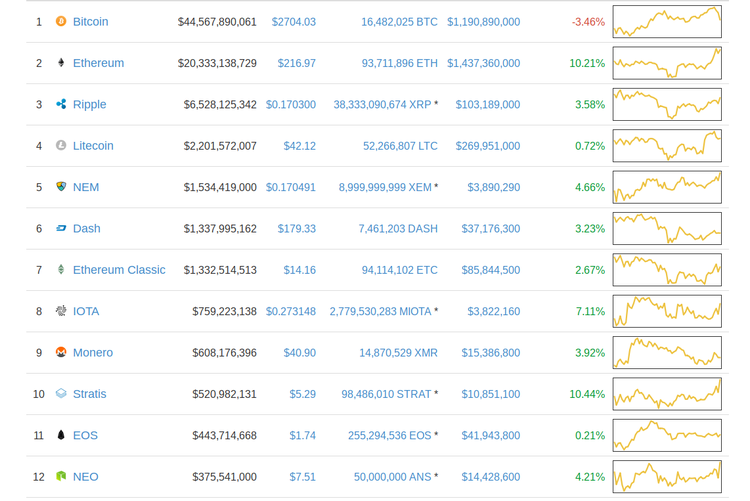Click the Stratis logo icon
Viewport: 750px width, 501px height.
(61, 394)
